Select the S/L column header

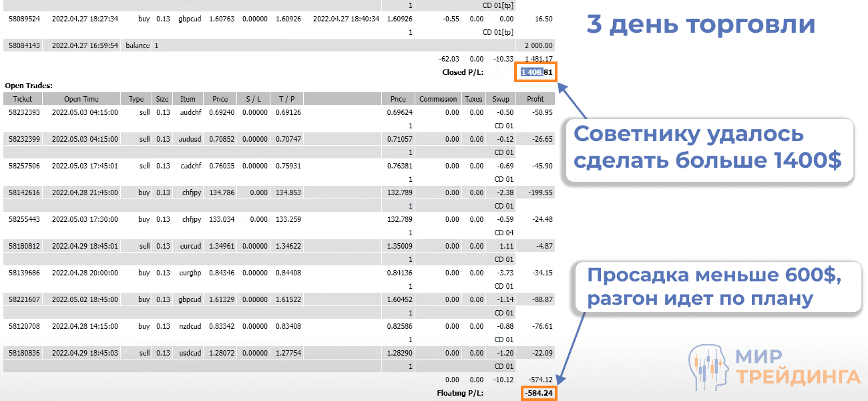[254, 98]
